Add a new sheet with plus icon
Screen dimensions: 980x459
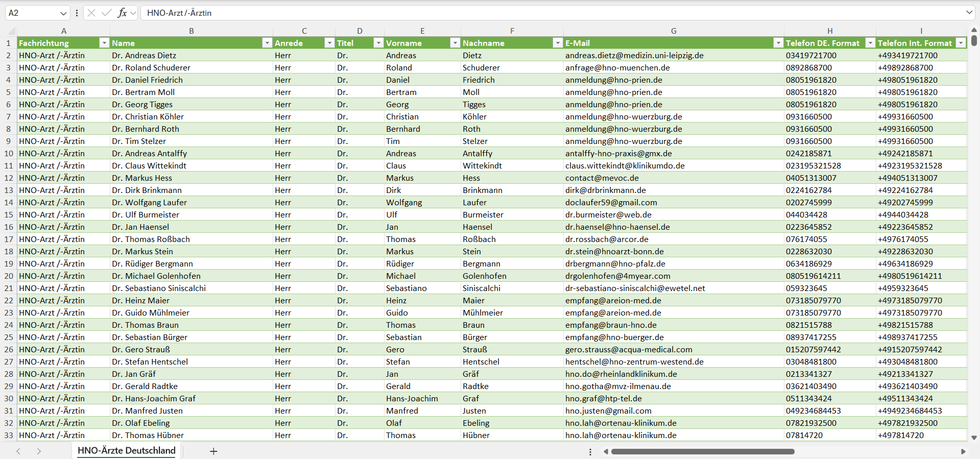(x=213, y=451)
